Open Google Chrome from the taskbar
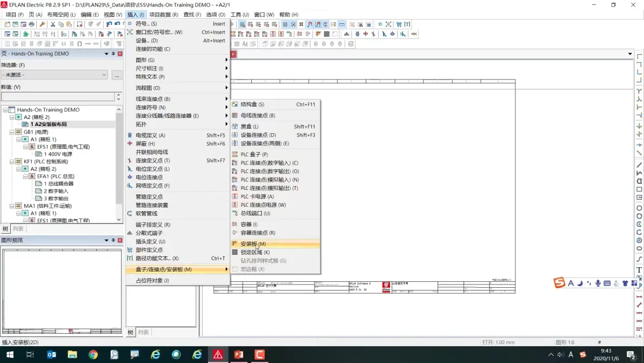The height and width of the screenshot is (363, 644). pos(93,354)
